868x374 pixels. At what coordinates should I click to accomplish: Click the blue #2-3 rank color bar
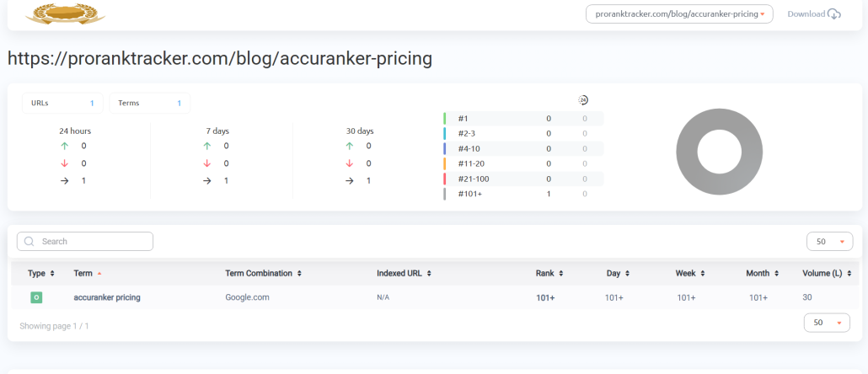tap(444, 133)
